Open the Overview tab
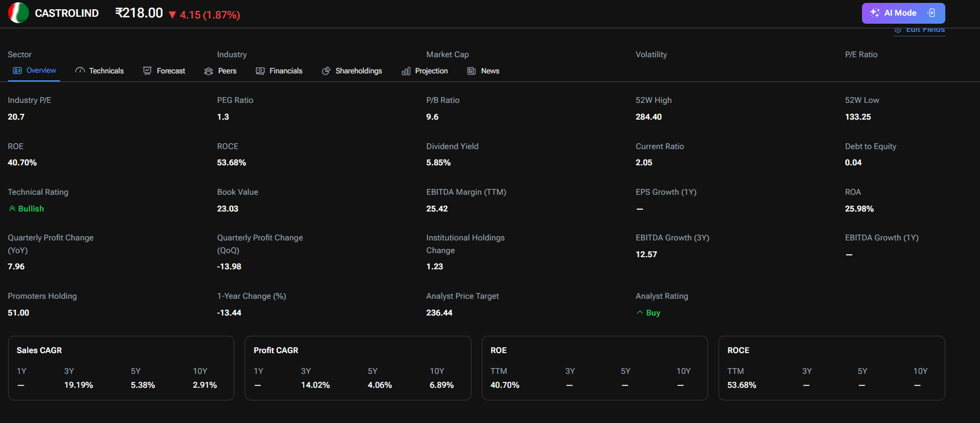Viewport: 980px width, 423px height. coord(35,70)
